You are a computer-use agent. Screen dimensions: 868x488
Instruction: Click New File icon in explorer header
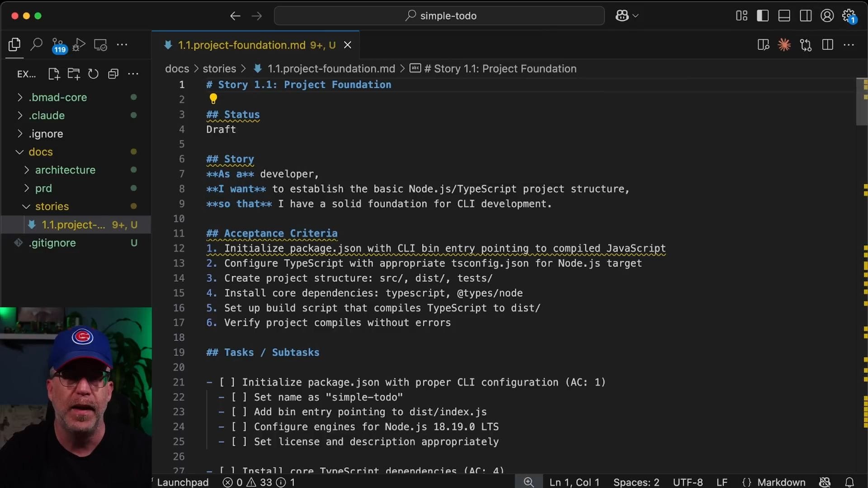pos(54,74)
